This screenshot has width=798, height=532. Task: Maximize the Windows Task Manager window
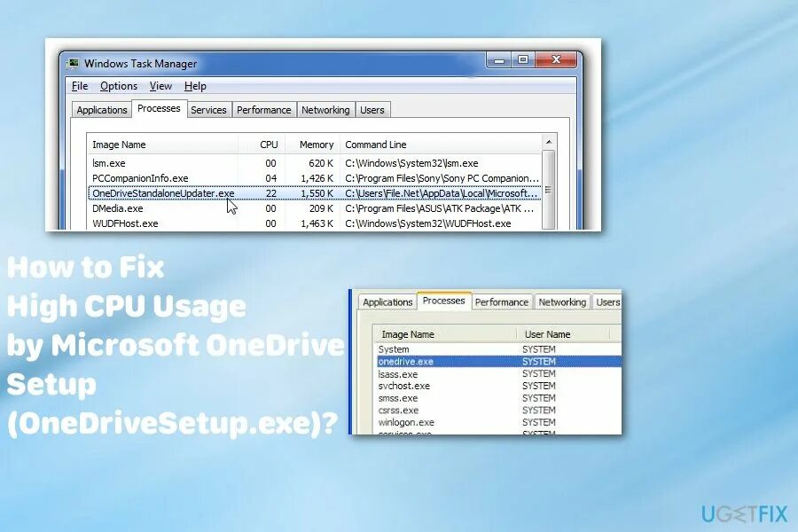[x=522, y=60]
